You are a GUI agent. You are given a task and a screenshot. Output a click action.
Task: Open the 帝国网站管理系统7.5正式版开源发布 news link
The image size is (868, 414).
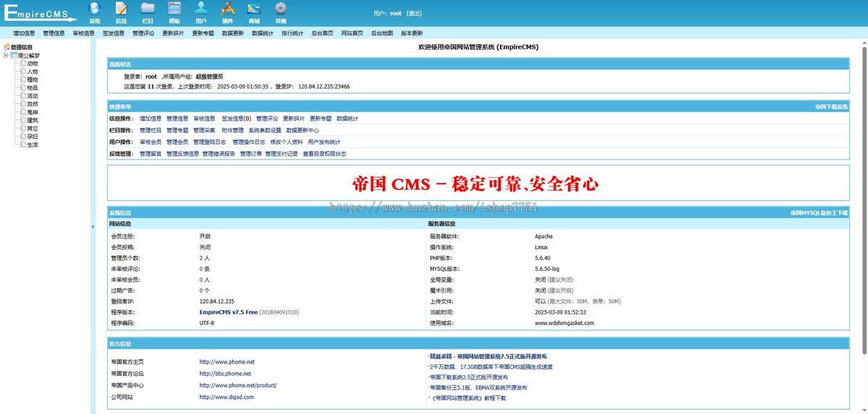488,356
